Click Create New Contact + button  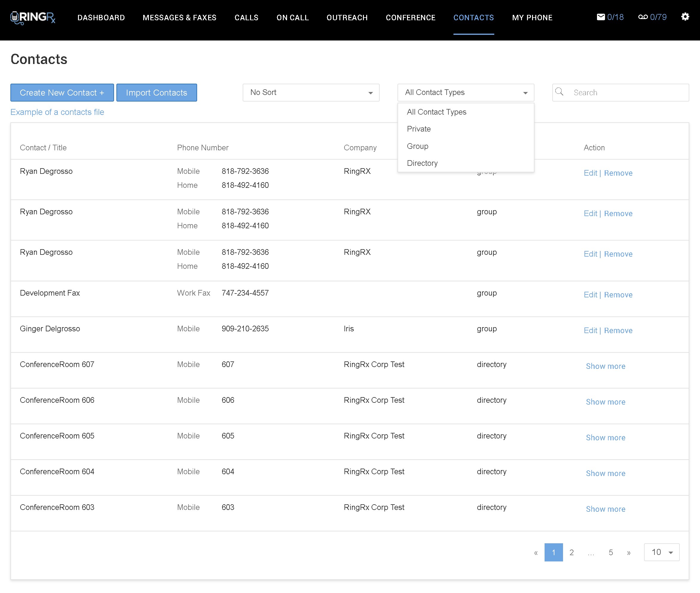(x=62, y=93)
